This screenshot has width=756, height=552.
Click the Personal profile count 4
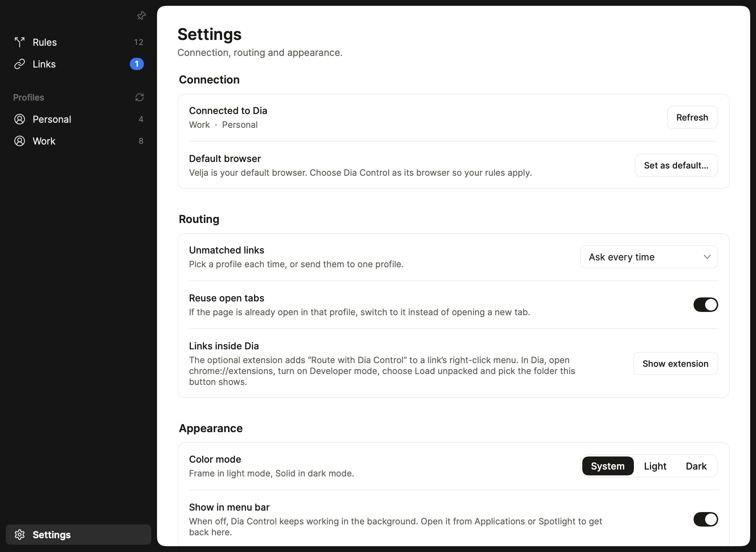pyautogui.click(x=141, y=119)
